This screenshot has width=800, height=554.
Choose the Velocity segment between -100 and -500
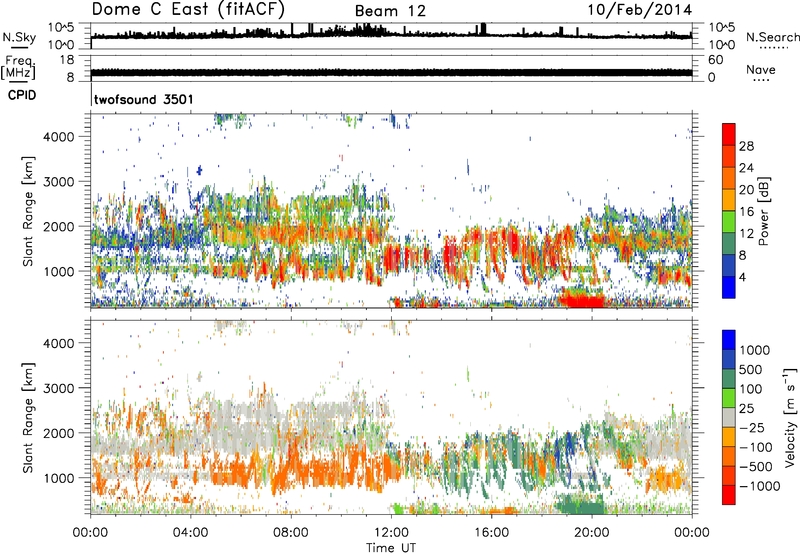729,456
